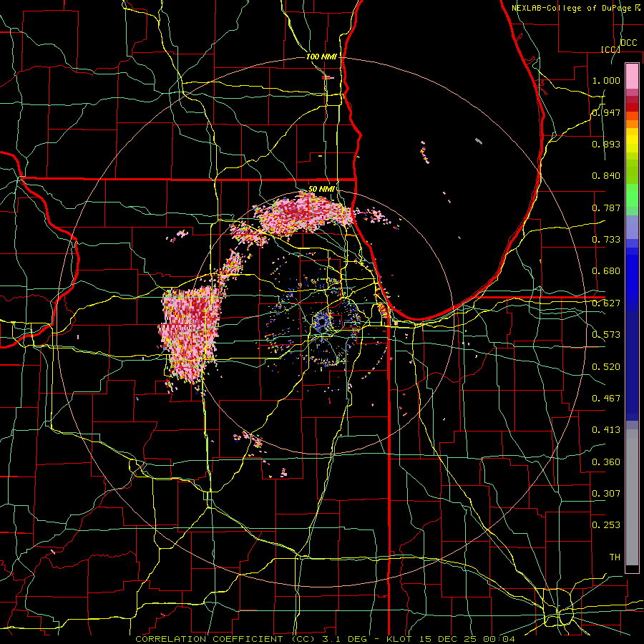This screenshot has width=644, height=644.
Task: Pick the light pink top color bar segment
Action: (x=632, y=76)
